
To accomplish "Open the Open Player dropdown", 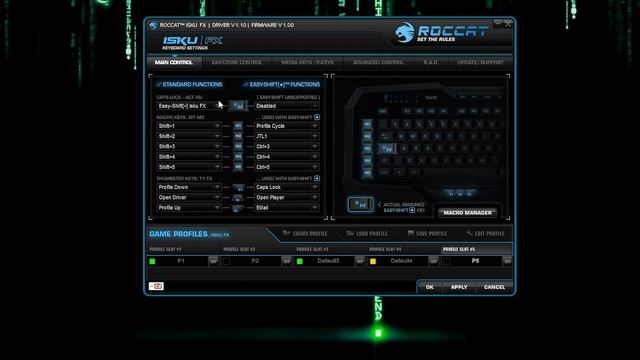I will [287, 198].
